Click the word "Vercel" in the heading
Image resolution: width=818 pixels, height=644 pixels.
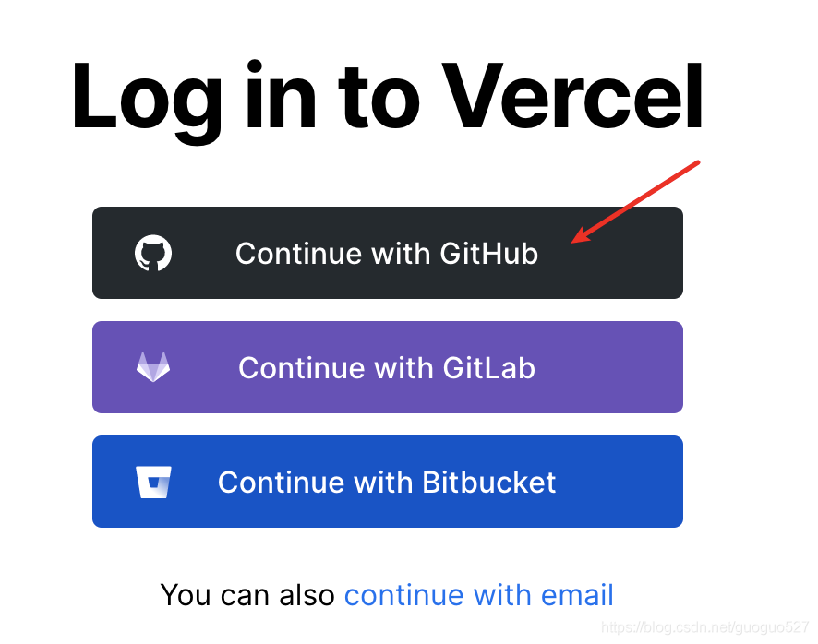(573, 98)
